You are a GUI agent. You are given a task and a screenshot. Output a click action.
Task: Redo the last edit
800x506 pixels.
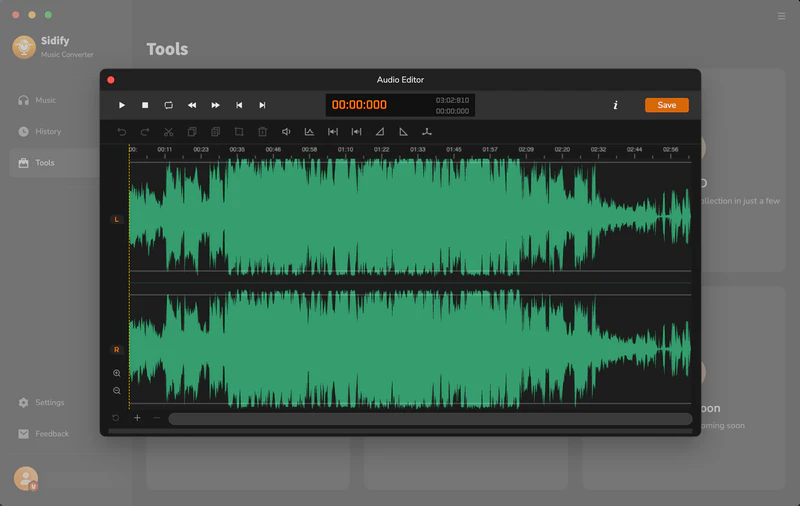coord(145,132)
